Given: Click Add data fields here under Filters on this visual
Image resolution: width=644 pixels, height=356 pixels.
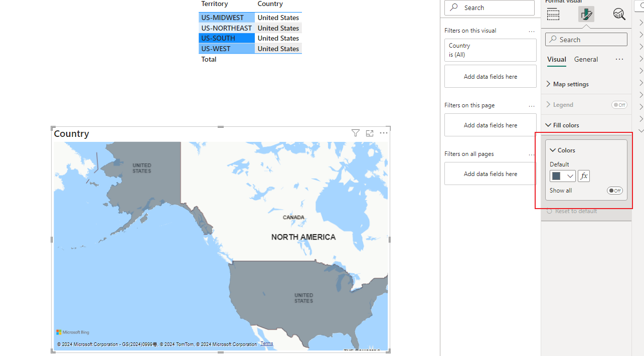Looking at the screenshot, I should point(491,77).
